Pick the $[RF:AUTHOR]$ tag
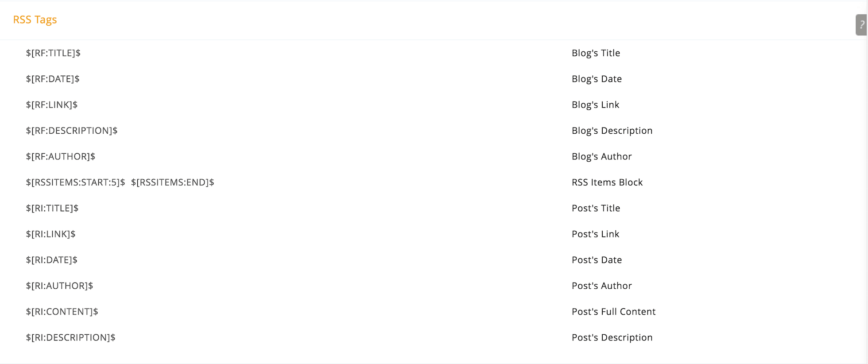This screenshot has height=364, width=868. tap(61, 156)
